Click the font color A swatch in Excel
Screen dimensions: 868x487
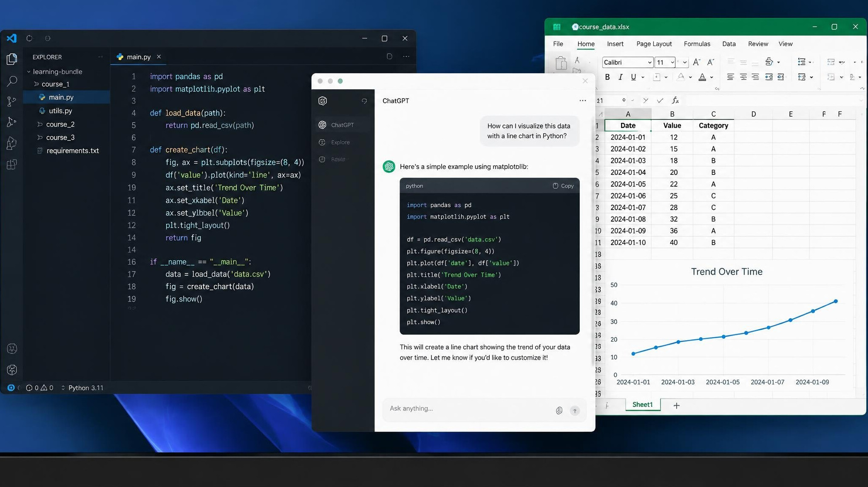point(702,77)
